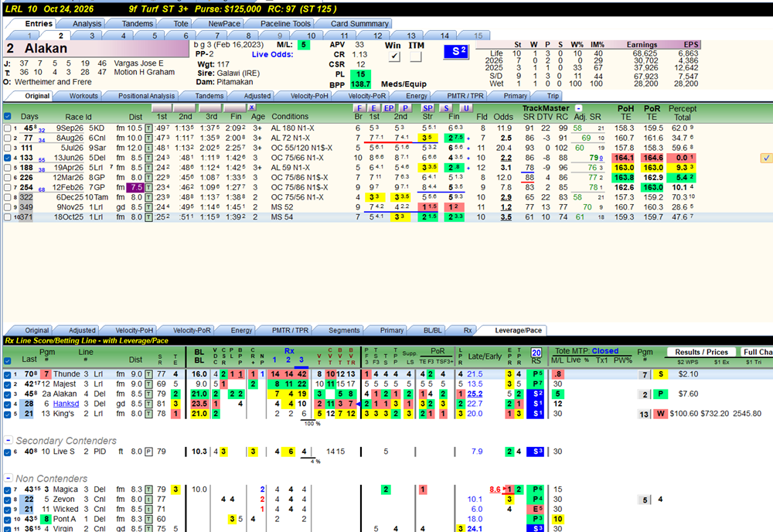Select horse tab number 10

(311, 36)
